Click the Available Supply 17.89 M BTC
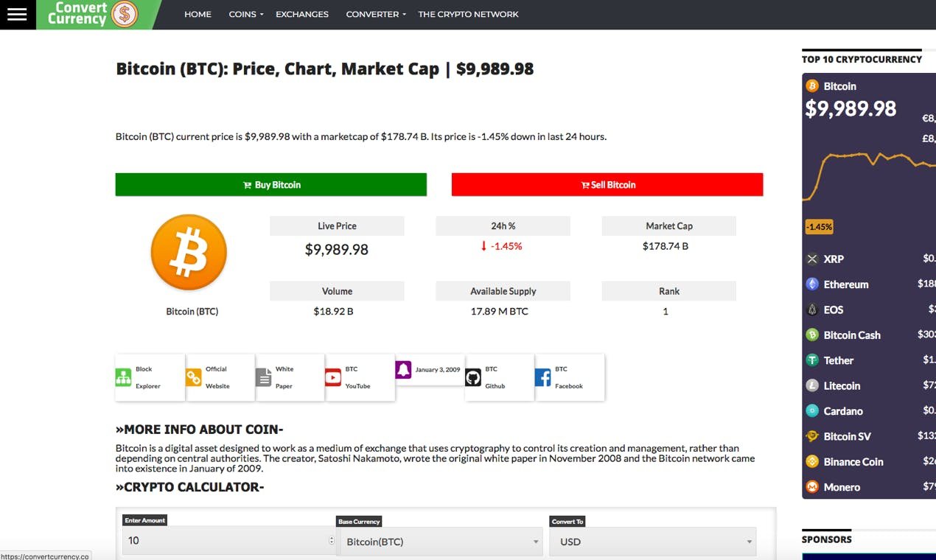 tap(500, 312)
